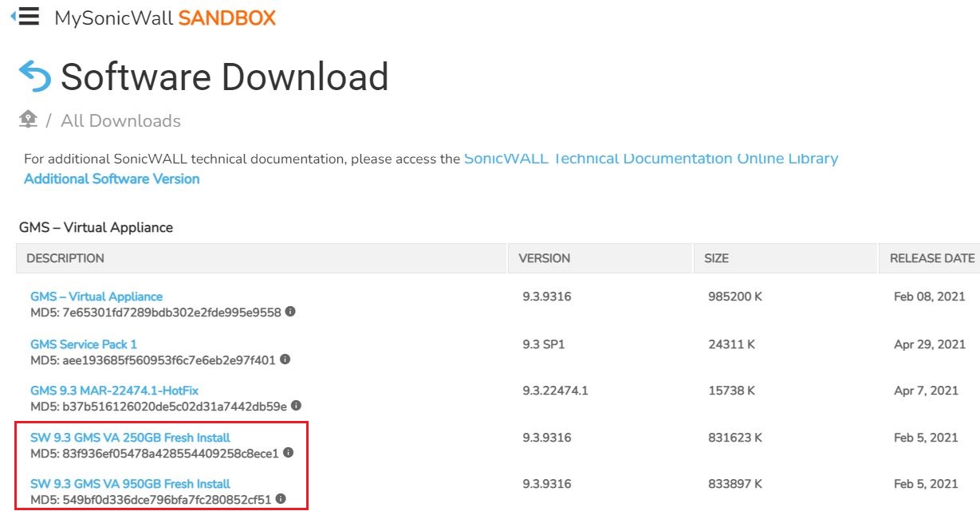Click the All Downloads breadcrumb
Screen dimensions: 980x511
[120, 121]
